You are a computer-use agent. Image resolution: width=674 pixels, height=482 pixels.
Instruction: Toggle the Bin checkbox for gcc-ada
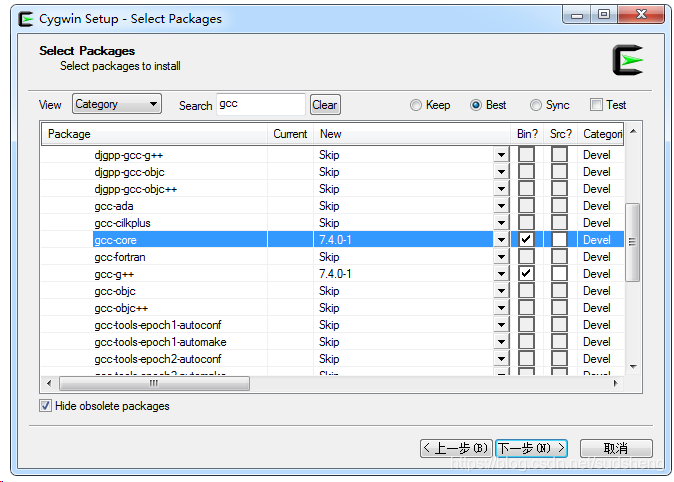pyautogui.click(x=526, y=206)
